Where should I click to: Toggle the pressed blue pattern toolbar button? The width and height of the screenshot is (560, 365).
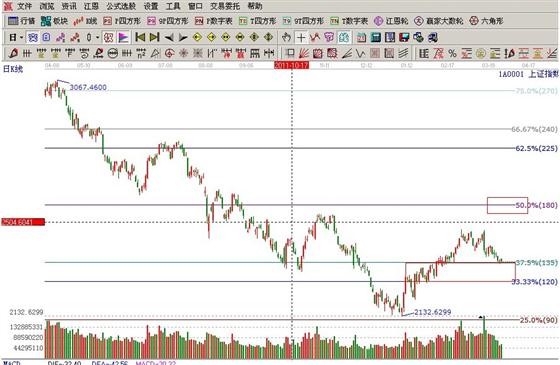coord(33,37)
